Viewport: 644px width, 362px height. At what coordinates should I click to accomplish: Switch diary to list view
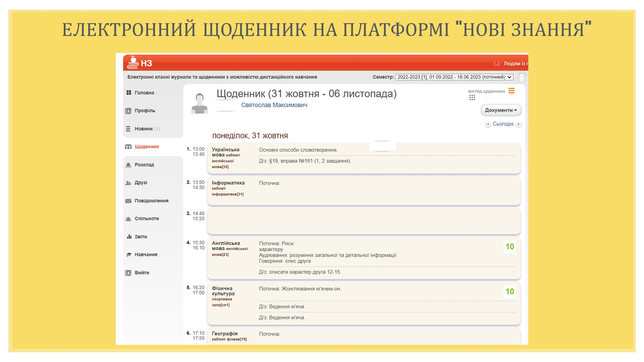tap(512, 91)
